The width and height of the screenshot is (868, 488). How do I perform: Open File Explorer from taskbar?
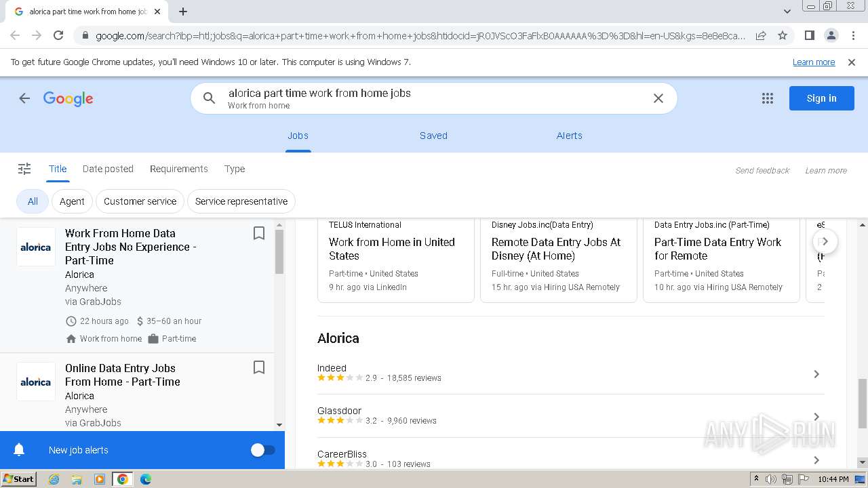click(x=77, y=479)
